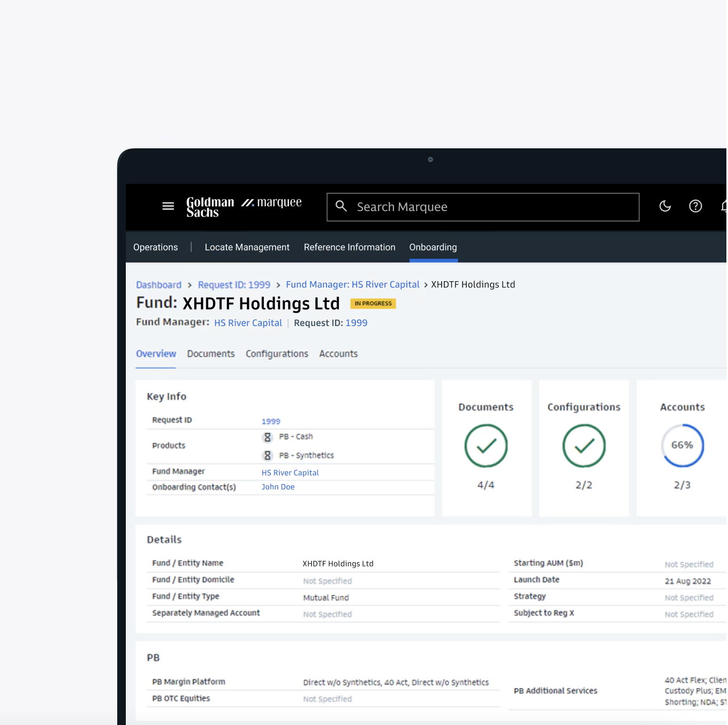Click the Onboarding Contact(s) label

[194, 487]
